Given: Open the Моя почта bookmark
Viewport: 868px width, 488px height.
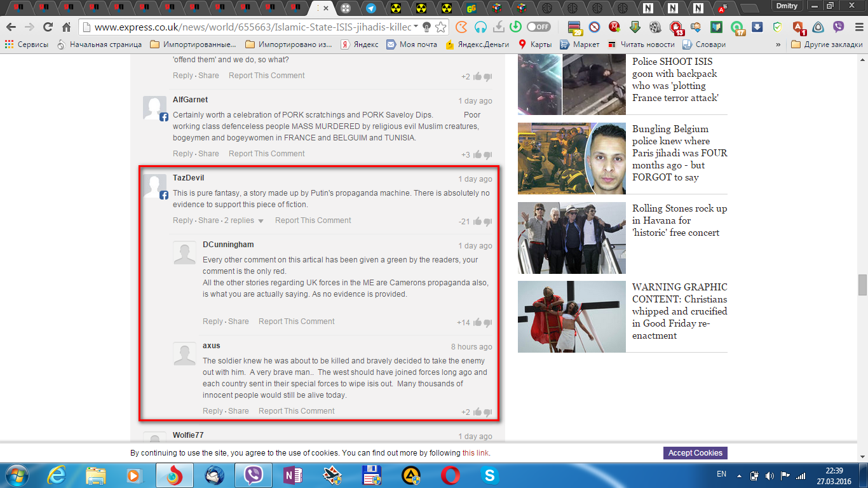Looking at the screenshot, I should [x=412, y=44].
